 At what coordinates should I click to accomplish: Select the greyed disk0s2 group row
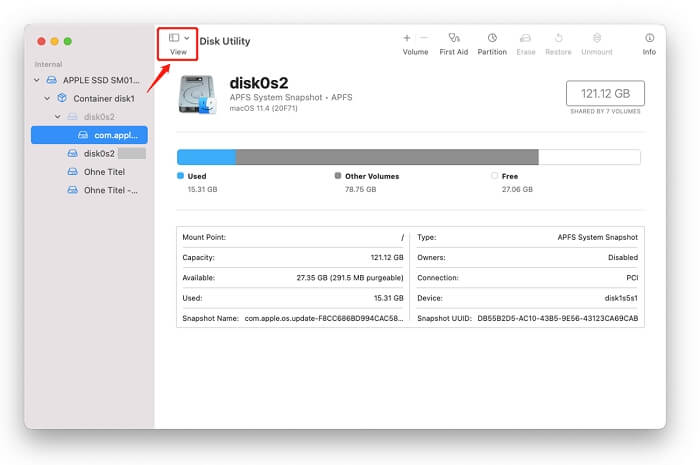coord(90,116)
